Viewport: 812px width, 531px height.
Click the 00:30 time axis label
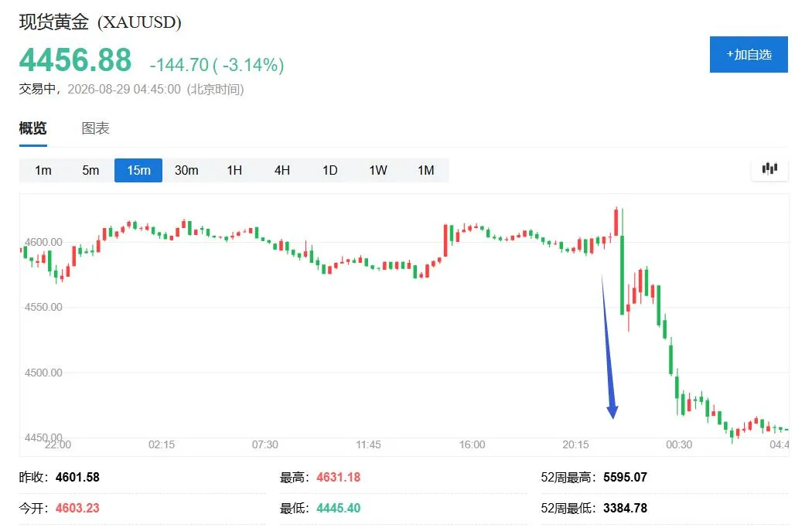pos(679,444)
